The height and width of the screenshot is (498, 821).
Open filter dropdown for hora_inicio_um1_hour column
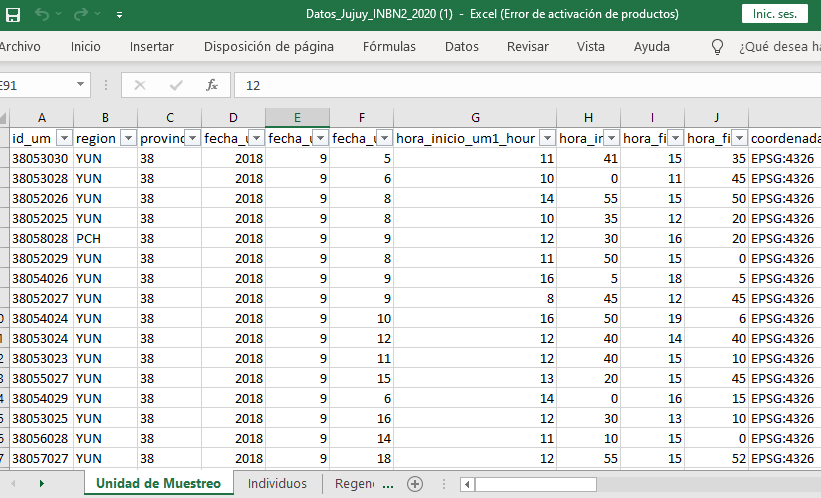(546, 138)
